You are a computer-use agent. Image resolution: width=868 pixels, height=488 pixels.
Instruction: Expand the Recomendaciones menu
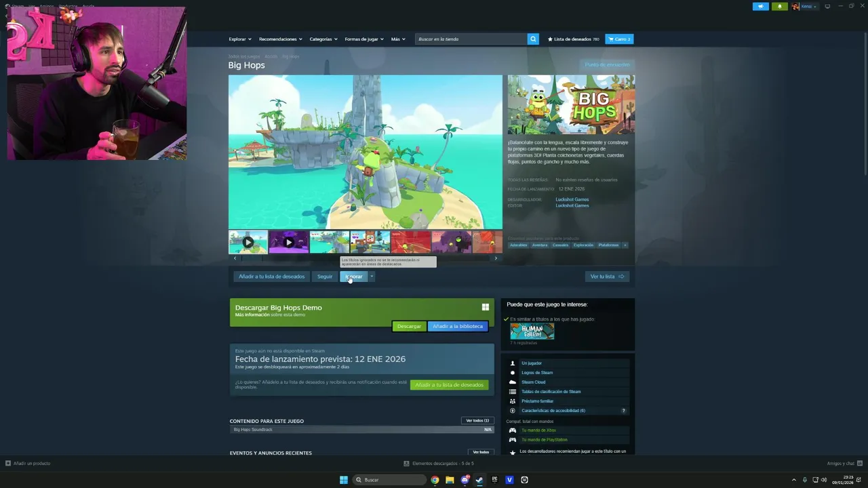coord(281,39)
